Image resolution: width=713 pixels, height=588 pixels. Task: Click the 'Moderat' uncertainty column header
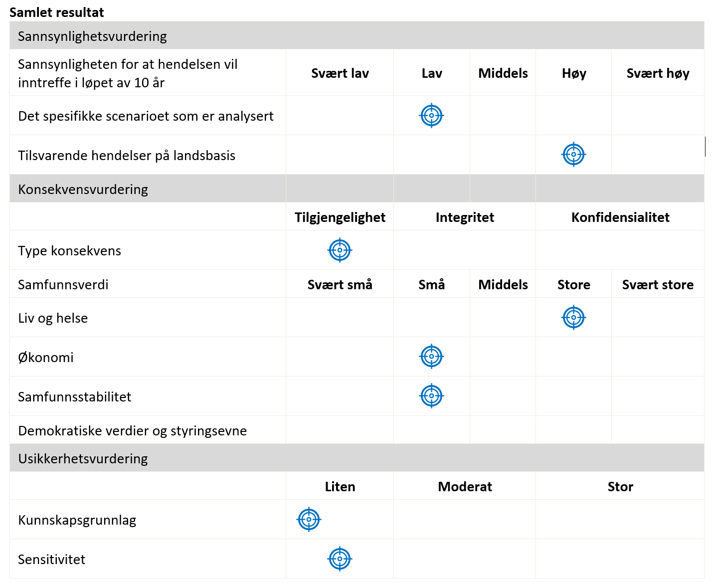click(465, 486)
